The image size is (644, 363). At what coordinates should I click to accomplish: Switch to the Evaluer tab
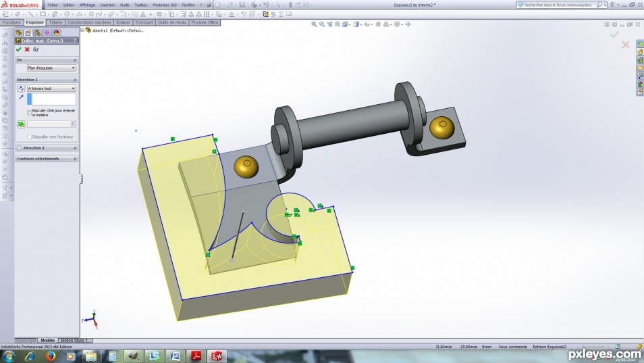click(x=124, y=22)
